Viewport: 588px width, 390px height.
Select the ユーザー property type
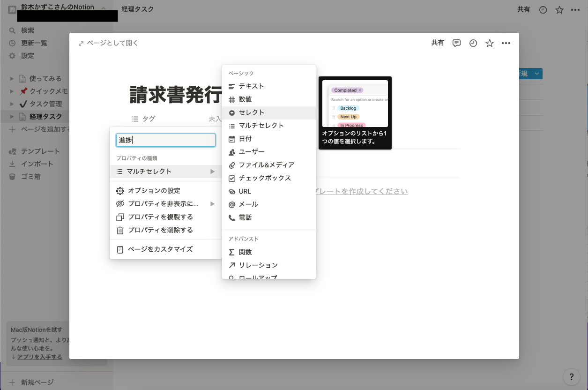coord(269,152)
